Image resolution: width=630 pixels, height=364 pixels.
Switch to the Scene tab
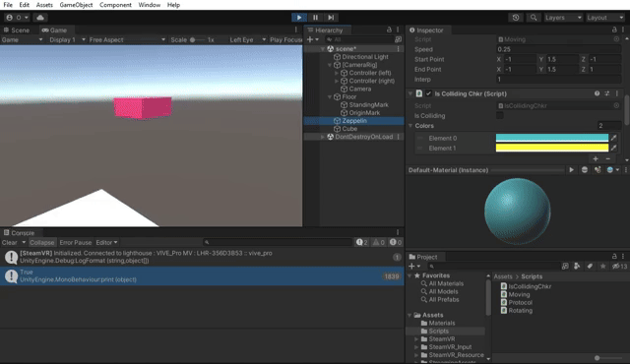[x=17, y=30]
